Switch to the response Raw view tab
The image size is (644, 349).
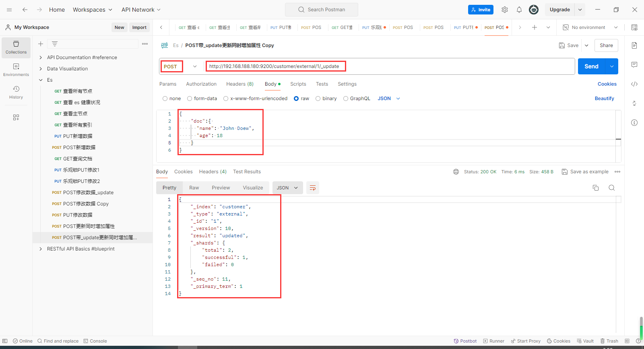pos(194,188)
